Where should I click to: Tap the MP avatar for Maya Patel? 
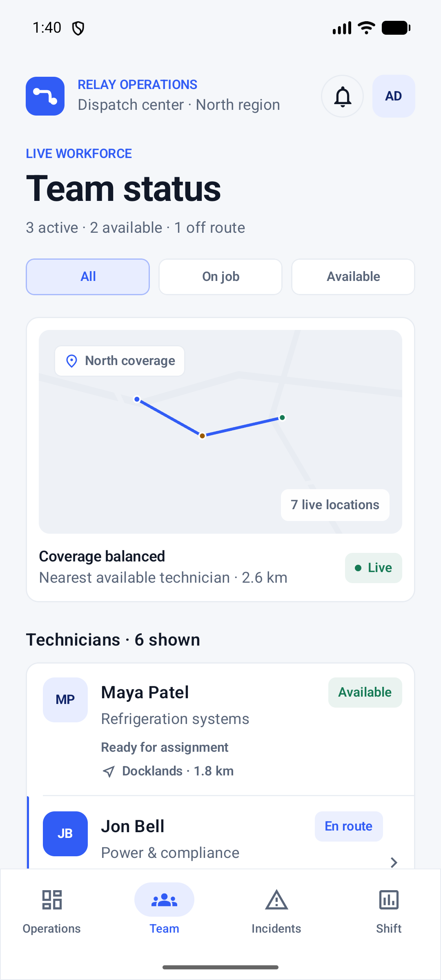pyautogui.click(x=65, y=700)
